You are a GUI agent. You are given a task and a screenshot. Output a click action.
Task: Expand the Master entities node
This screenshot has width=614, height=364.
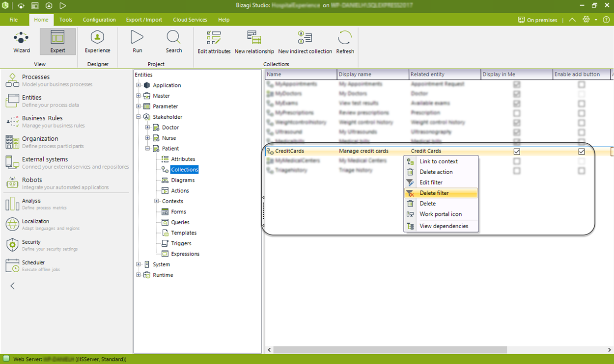point(139,96)
